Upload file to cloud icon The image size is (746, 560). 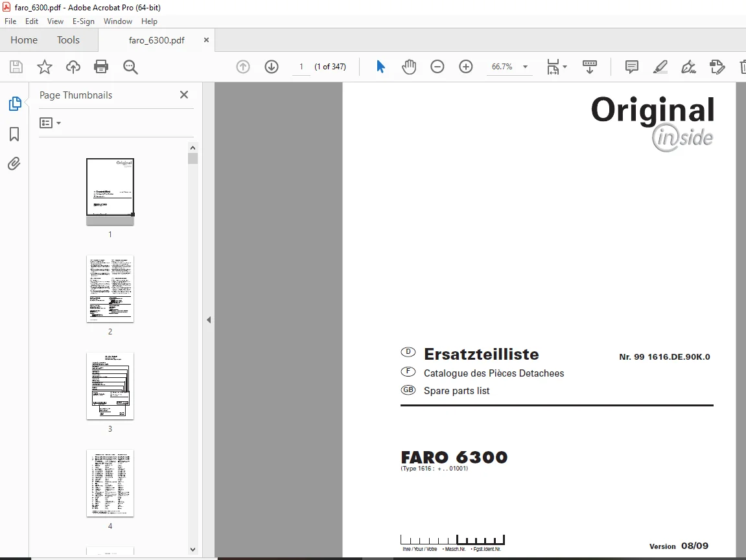73,67
